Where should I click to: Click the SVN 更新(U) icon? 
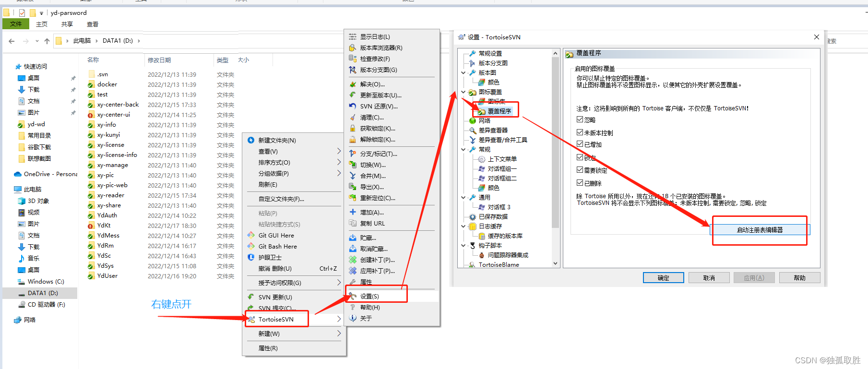(x=251, y=297)
